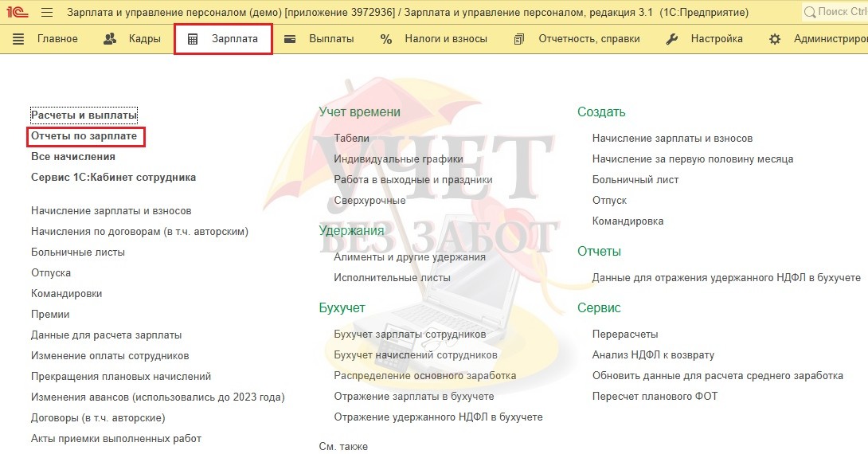Open sections panel menu icon beside Главное

[18, 39]
